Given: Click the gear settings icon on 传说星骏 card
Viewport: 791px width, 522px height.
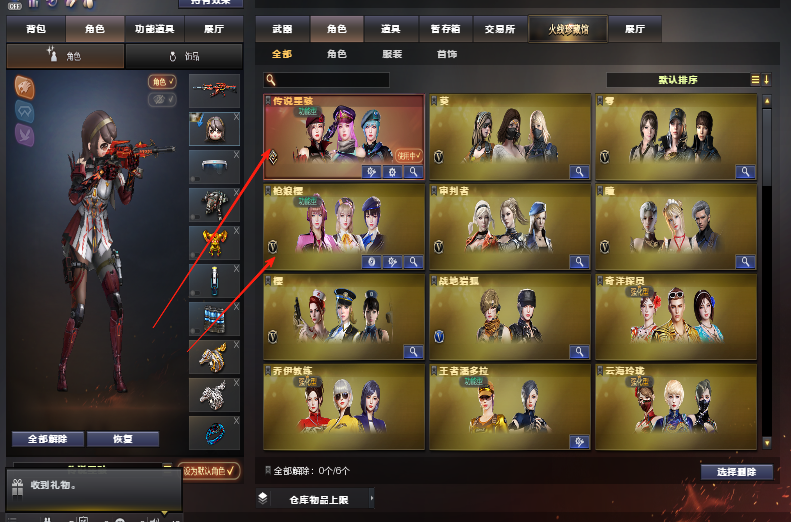Looking at the screenshot, I should click(x=392, y=172).
